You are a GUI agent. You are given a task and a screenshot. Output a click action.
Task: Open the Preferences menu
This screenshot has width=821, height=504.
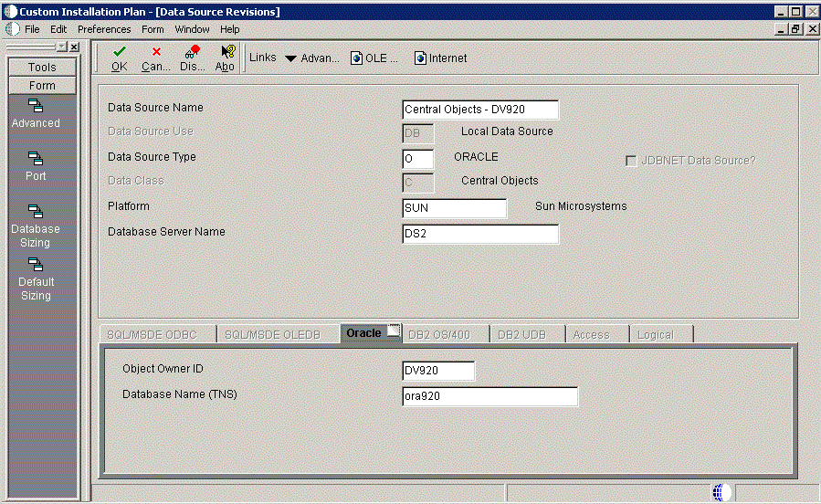[104, 29]
